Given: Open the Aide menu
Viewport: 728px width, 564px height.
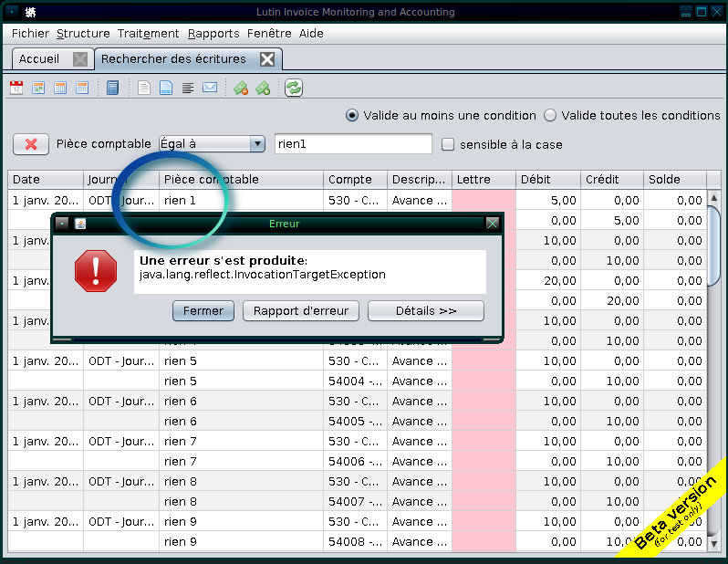Looking at the screenshot, I should (311, 34).
